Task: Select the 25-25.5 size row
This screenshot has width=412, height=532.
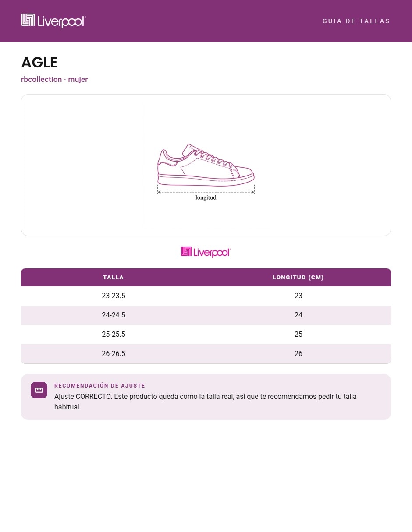Action: pyautogui.click(x=206, y=335)
